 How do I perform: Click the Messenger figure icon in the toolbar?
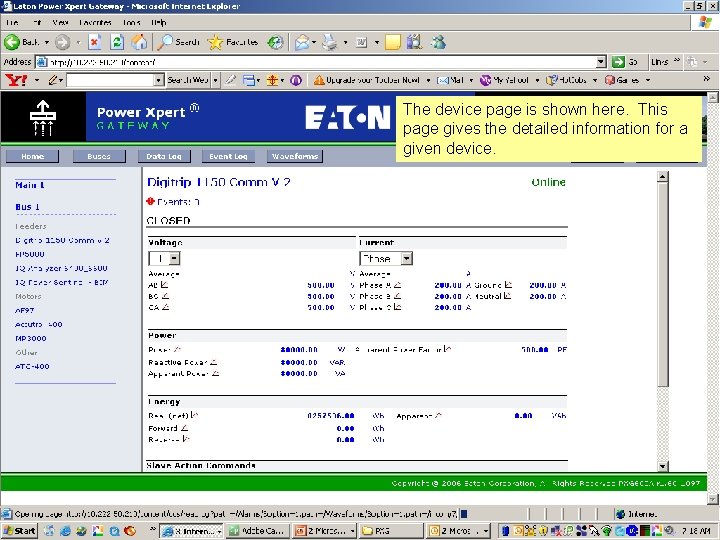(439, 42)
